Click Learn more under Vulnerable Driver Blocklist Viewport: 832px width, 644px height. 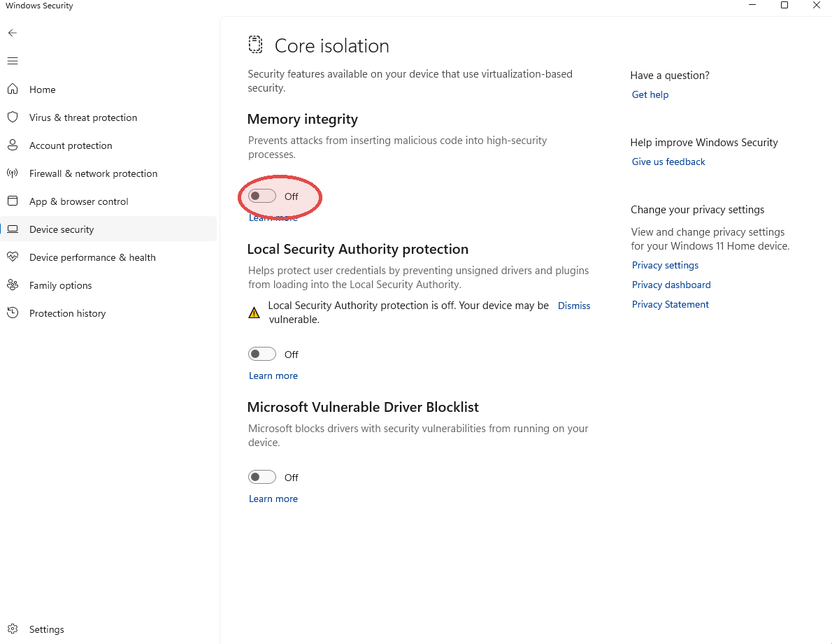[273, 499]
